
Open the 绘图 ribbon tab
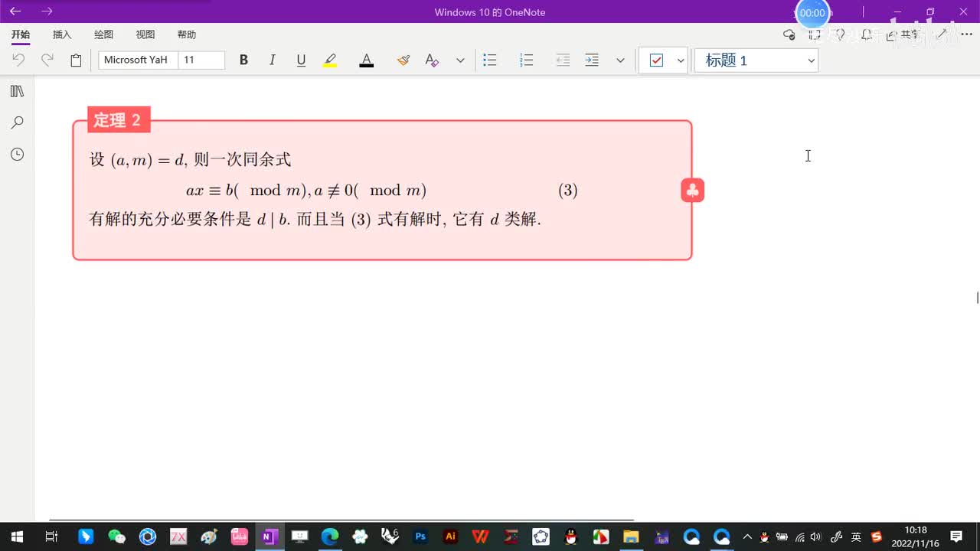coord(103,34)
